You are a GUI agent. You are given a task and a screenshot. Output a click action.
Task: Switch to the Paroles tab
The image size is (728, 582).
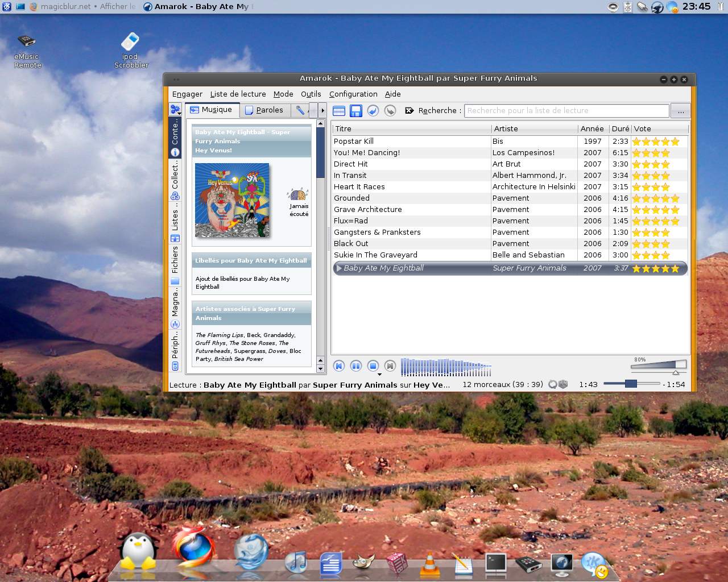pos(266,110)
